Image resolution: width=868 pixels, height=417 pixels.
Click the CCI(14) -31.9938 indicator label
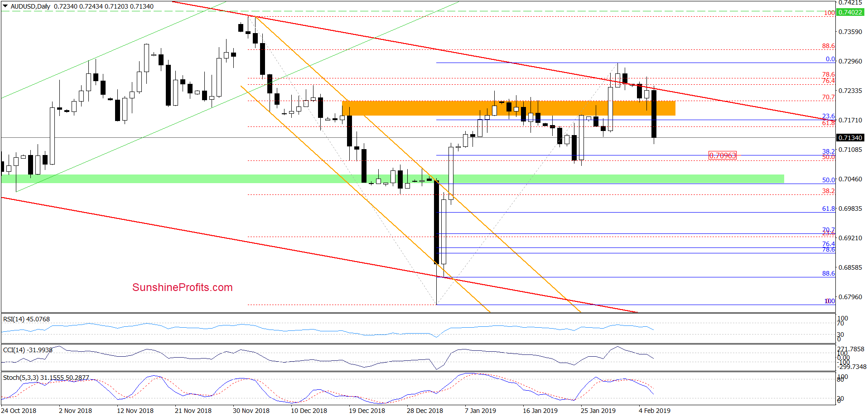pos(28,350)
